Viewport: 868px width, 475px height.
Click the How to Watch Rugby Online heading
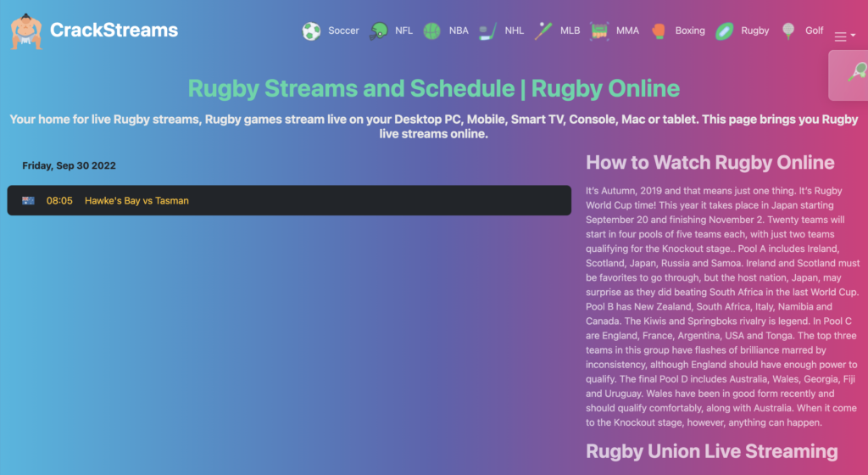tap(710, 162)
